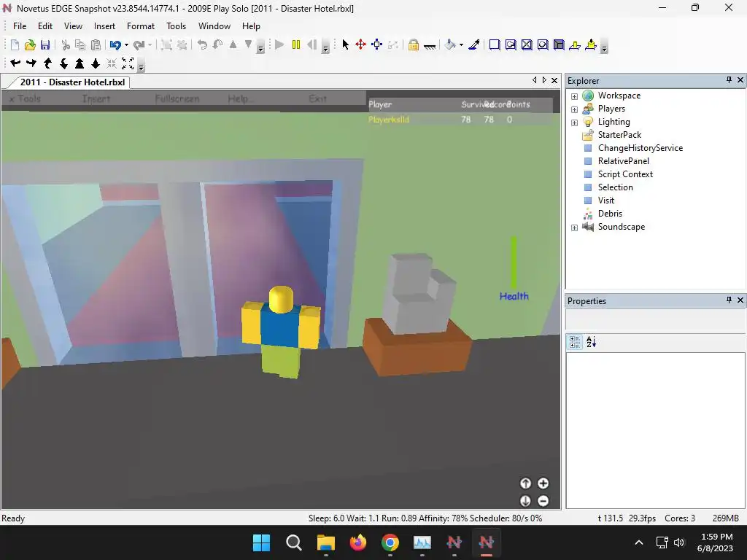Click the camera tilt down curved arrow
This screenshot has width=747, height=560.
(64, 63)
